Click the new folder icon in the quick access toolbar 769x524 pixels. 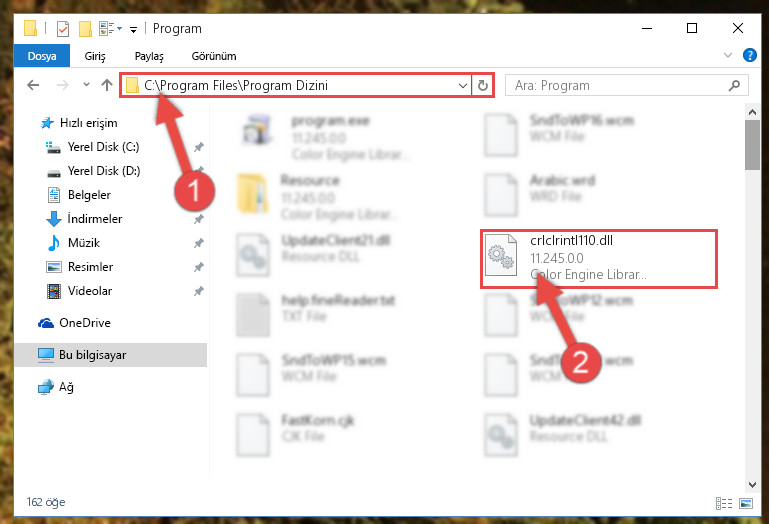click(x=85, y=29)
